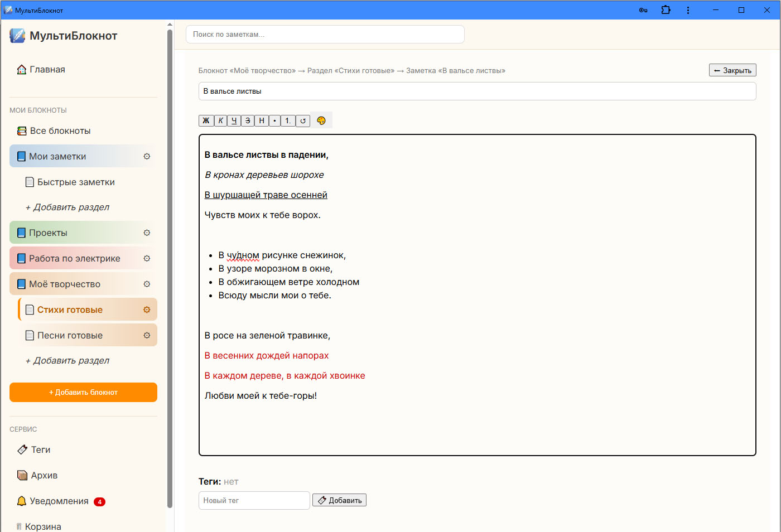Add a section under Моё творчество
The width and height of the screenshot is (781, 532).
tap(68, 361)
